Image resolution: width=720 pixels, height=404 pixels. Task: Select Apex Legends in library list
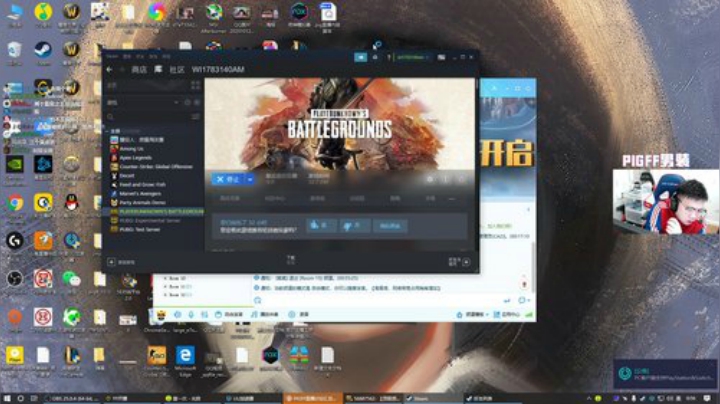click(x=135, y=157)
